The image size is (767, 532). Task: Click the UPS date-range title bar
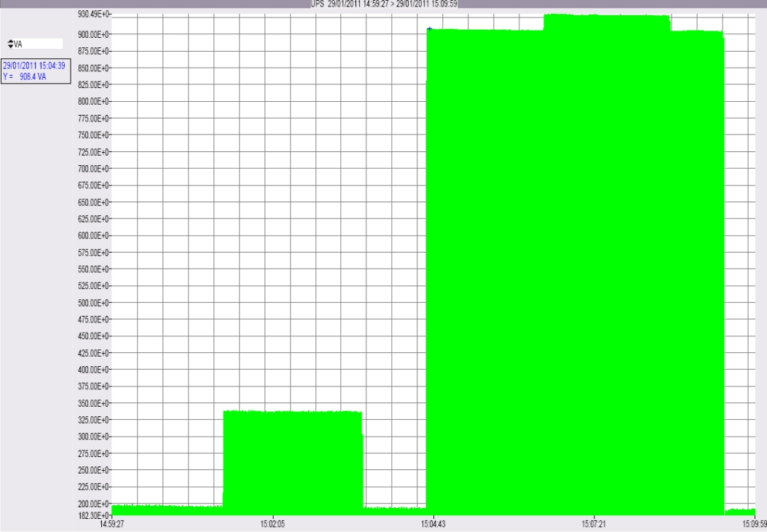point(384,4)
